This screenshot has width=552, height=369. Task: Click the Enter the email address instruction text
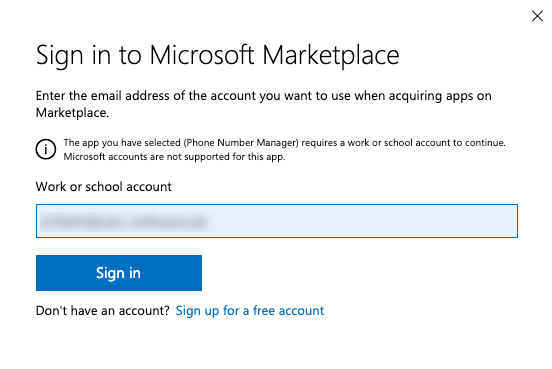pos(264,104)
